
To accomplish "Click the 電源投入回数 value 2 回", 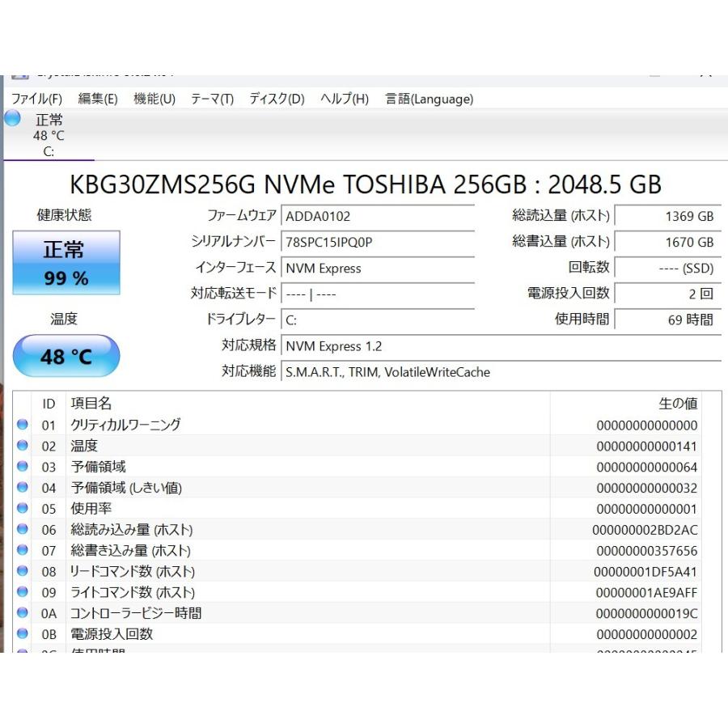I will (x=667, y=294).
